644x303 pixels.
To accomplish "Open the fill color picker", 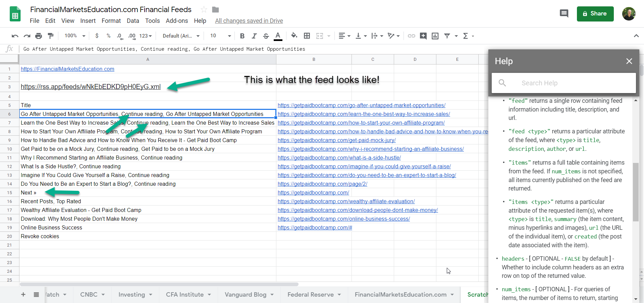I will pos(294,36).
